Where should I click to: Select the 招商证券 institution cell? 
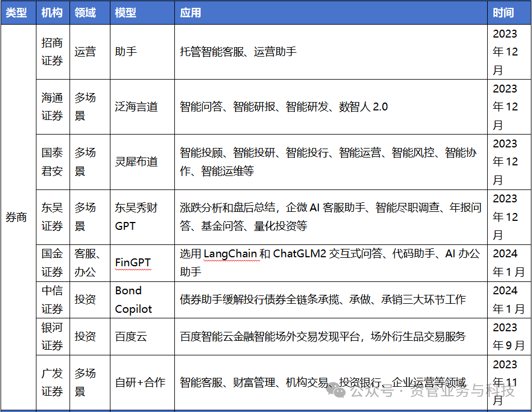pos(53,52)
